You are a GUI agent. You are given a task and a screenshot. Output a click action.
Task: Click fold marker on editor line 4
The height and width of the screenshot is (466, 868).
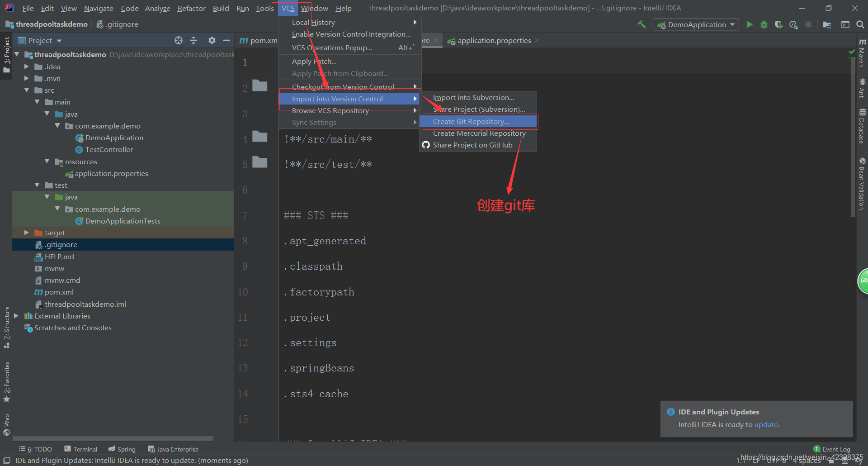(x=260, y=136)
